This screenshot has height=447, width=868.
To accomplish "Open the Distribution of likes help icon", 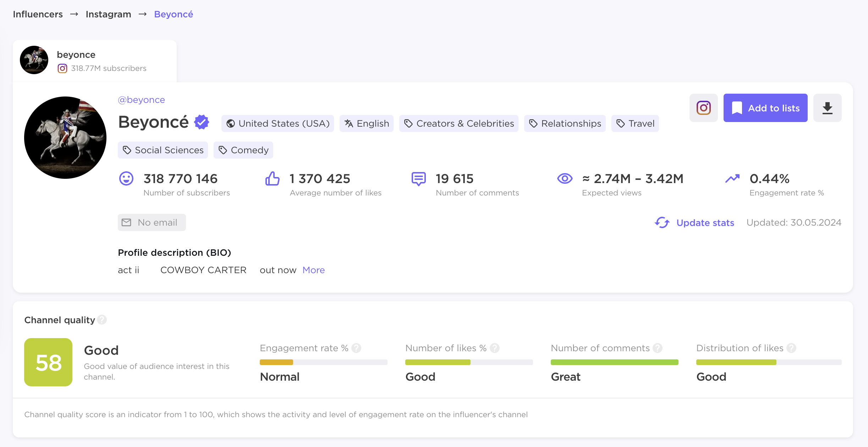I will [791, 348].
